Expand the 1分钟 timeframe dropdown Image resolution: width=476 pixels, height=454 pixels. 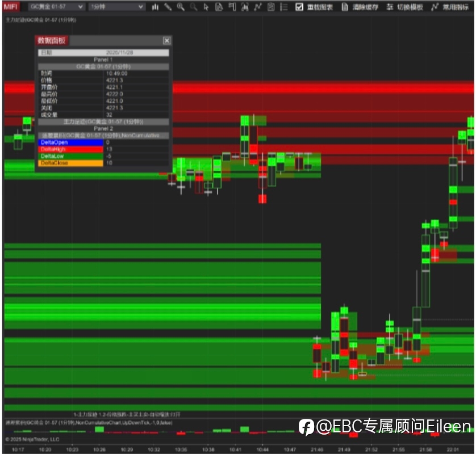[116, 7]
